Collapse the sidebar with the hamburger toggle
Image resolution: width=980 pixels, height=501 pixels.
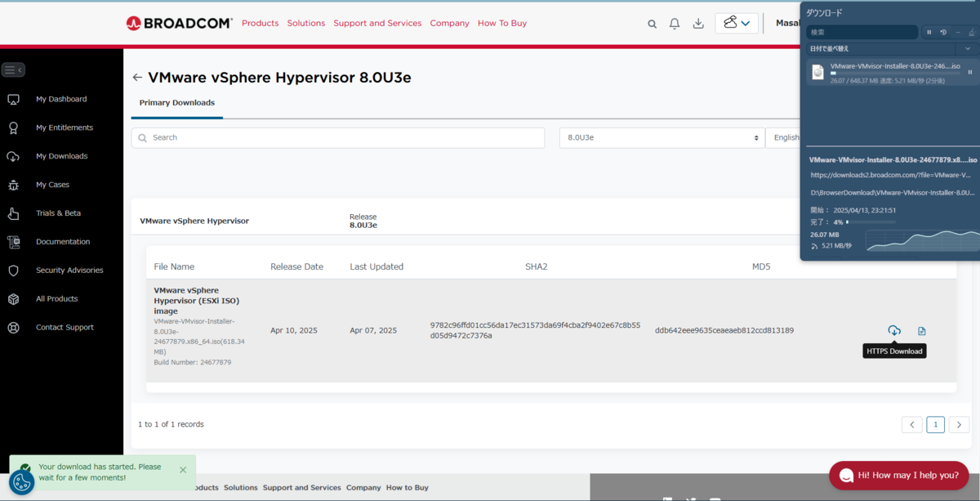pos(13,70)
